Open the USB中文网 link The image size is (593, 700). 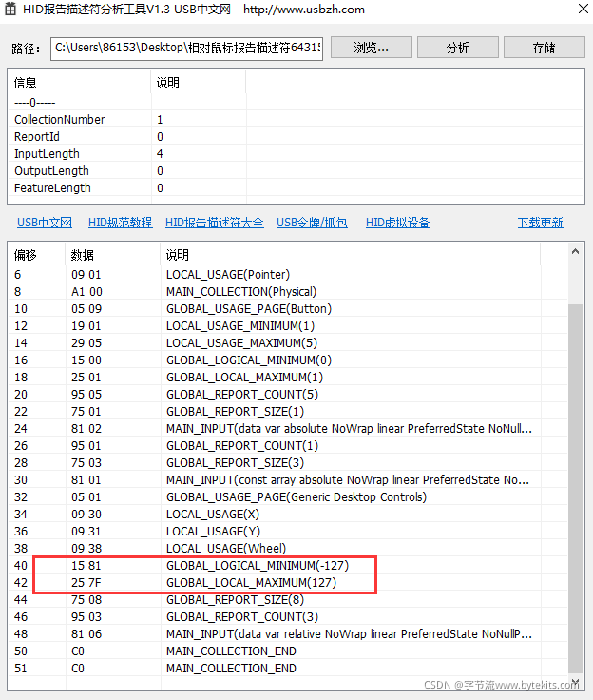44,223
